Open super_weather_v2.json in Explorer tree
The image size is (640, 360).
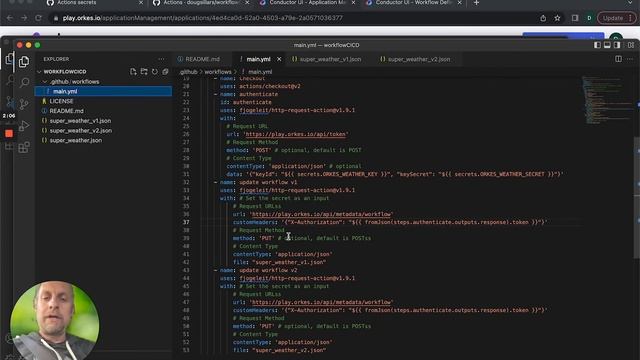point(103,131)
